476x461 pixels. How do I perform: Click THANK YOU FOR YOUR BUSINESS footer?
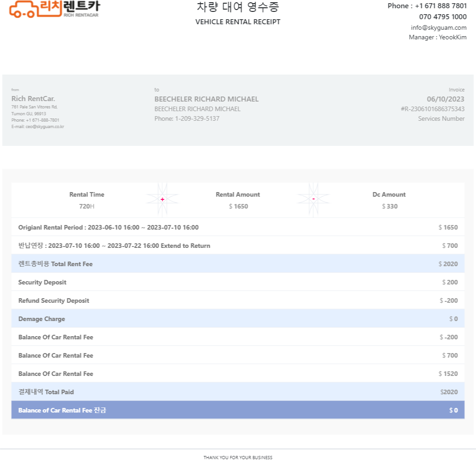238,457
